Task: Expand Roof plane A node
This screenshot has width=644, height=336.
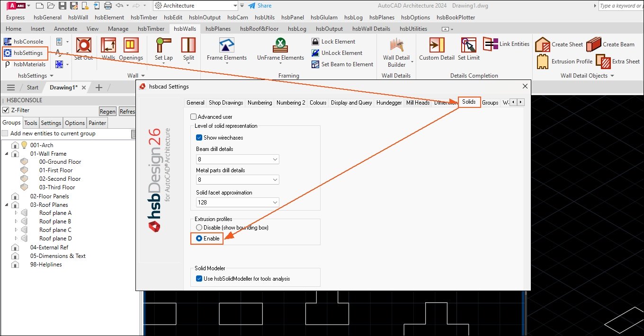Action: (x=16, y=213)
